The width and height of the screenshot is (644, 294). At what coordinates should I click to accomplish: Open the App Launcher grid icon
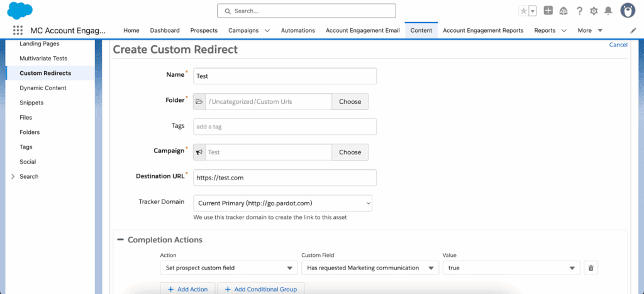[18, 30]
